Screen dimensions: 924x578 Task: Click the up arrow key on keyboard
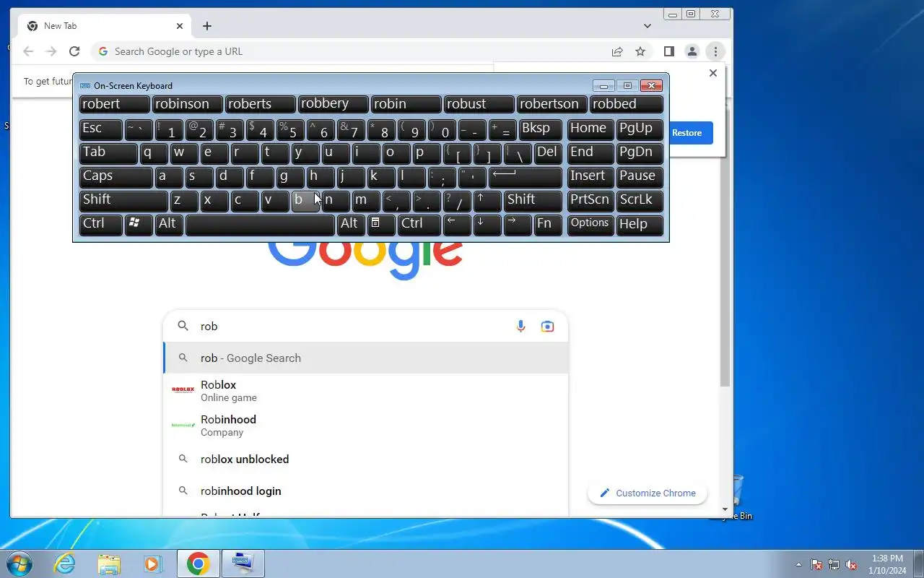[487, 200]
